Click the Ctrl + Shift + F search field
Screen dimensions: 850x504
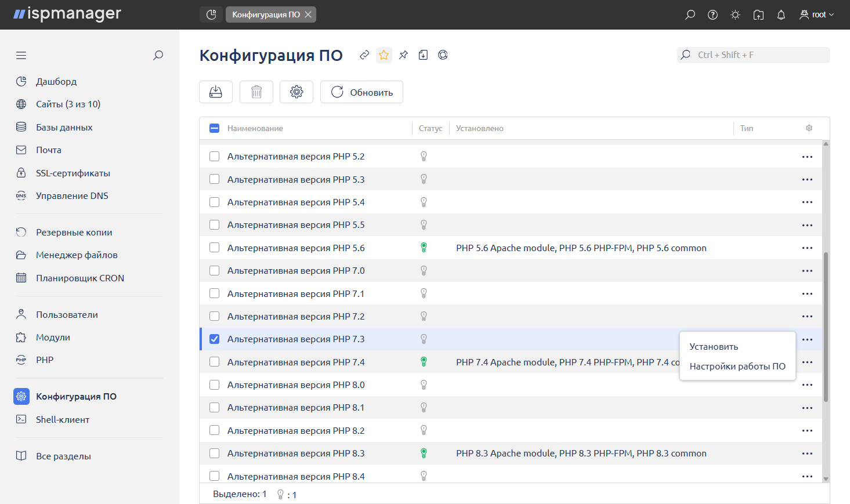(753, 55)
